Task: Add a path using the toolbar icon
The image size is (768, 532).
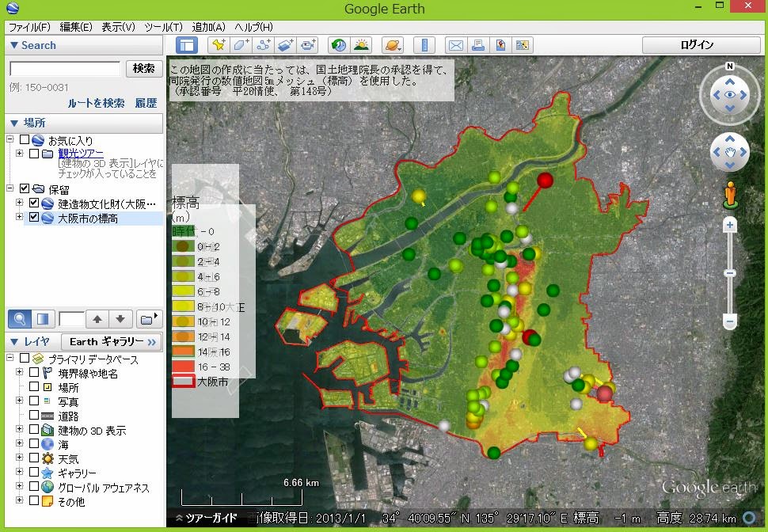Action: [x=264, y=45]
